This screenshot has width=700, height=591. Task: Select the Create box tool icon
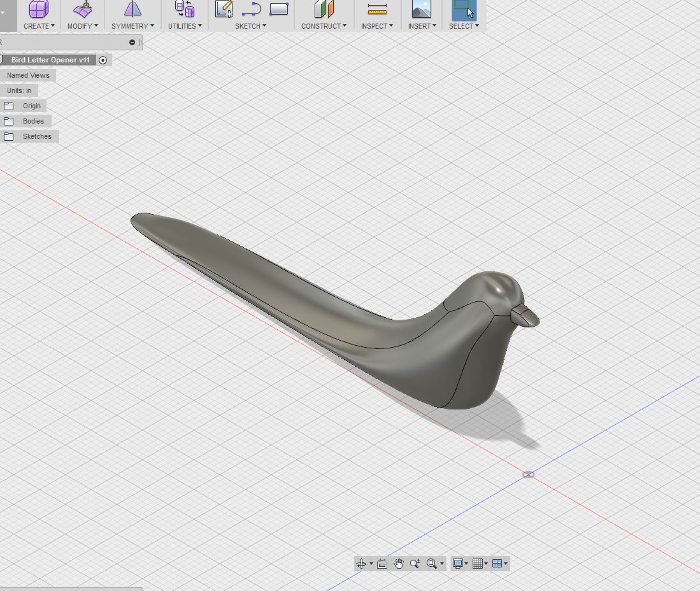(x=39, y=9)
